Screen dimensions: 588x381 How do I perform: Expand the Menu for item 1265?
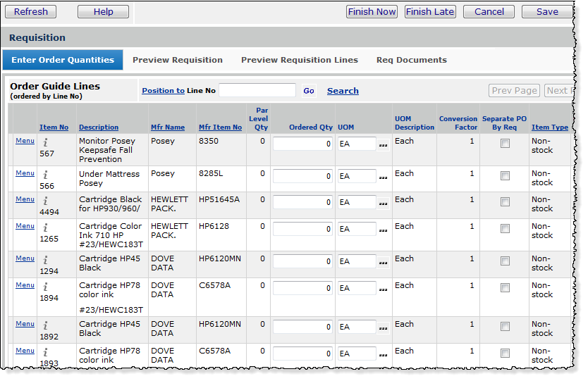(x=25, y=226)
